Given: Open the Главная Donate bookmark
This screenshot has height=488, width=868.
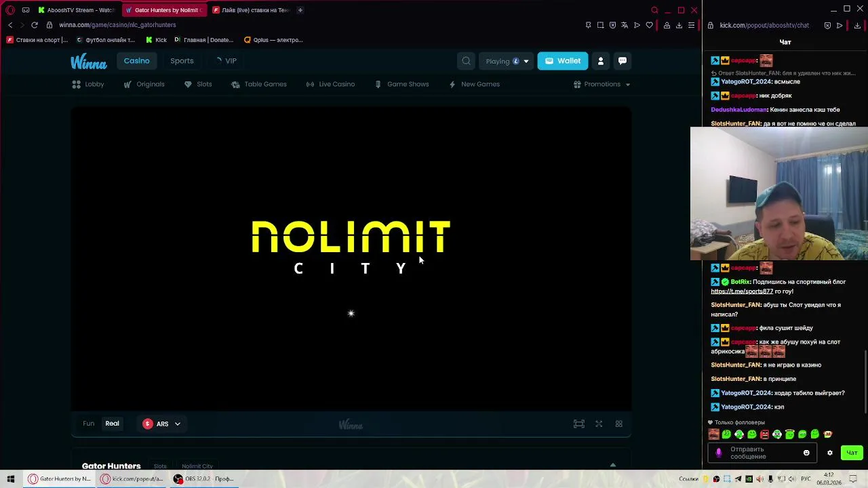Looking at the screenshot, I should [204, 40].
